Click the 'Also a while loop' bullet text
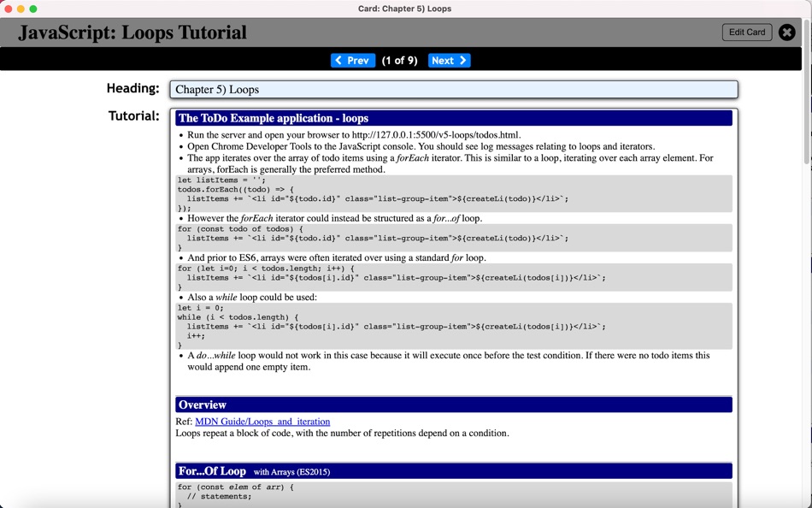Screen dimensions: 812x508 252,297
